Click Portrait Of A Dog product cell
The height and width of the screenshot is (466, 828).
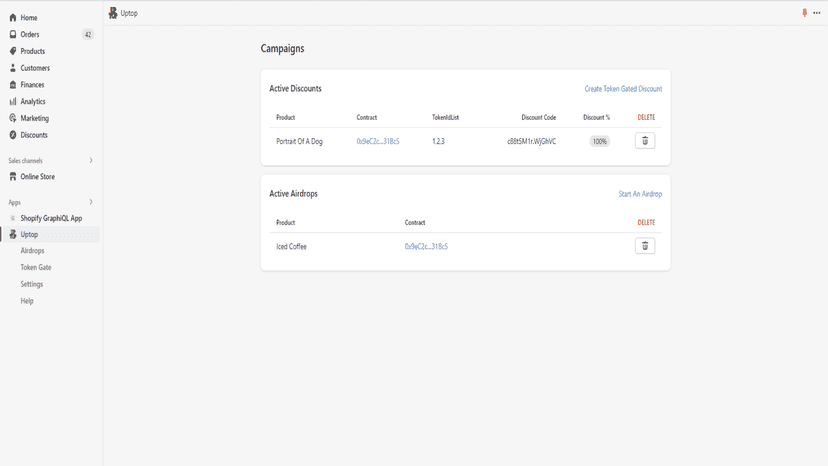coord(299,141)
